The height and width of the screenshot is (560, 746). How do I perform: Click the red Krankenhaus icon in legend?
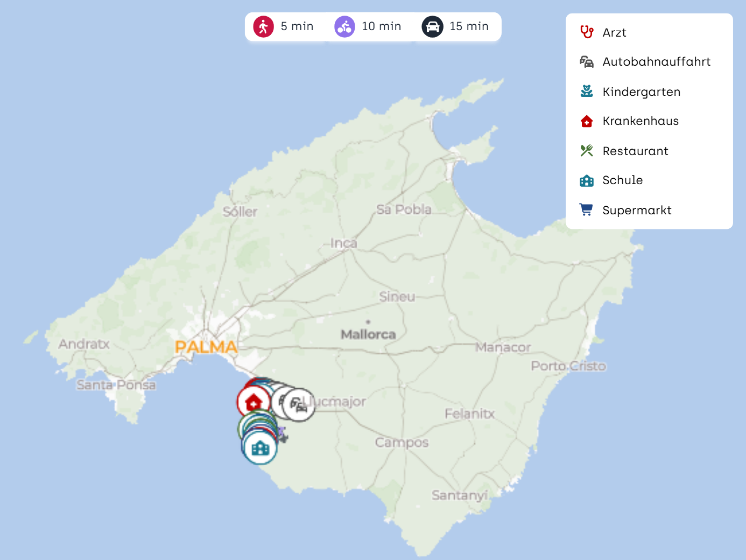point(587,121)
